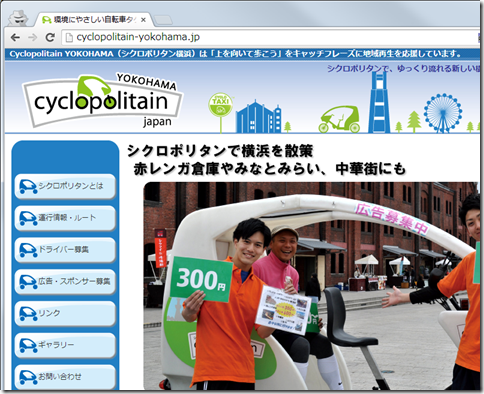
Task: Open the ドライバー募集 menu button
Action: (x=65, y=250)
